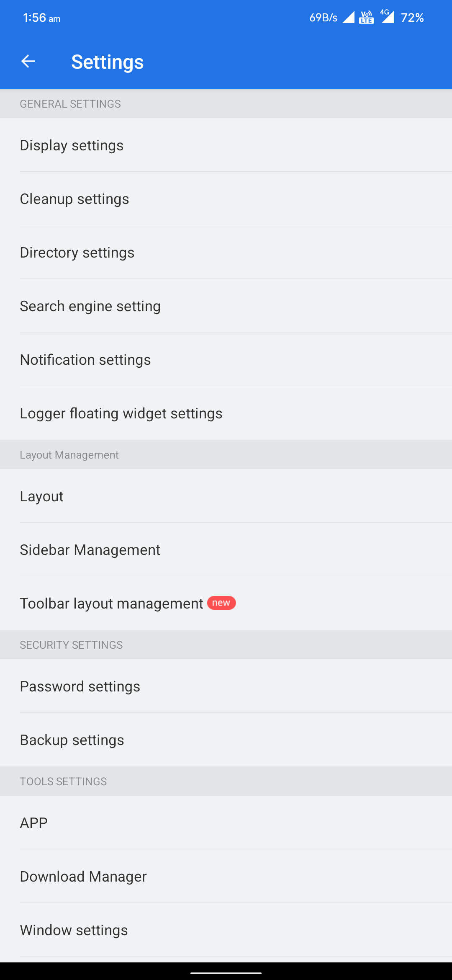
Task: Open Display settings
Action: click(226, 145)
